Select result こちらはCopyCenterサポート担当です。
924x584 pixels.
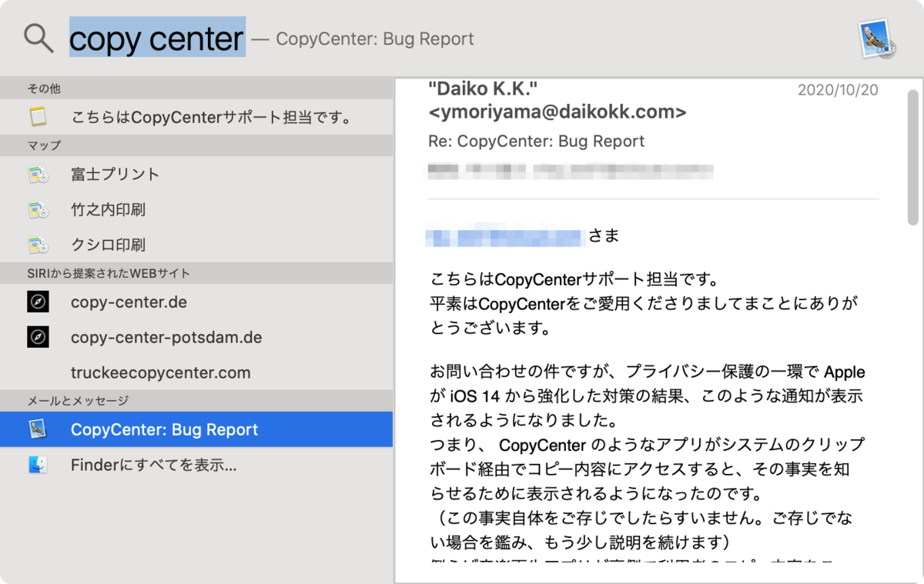coord(196,117)
